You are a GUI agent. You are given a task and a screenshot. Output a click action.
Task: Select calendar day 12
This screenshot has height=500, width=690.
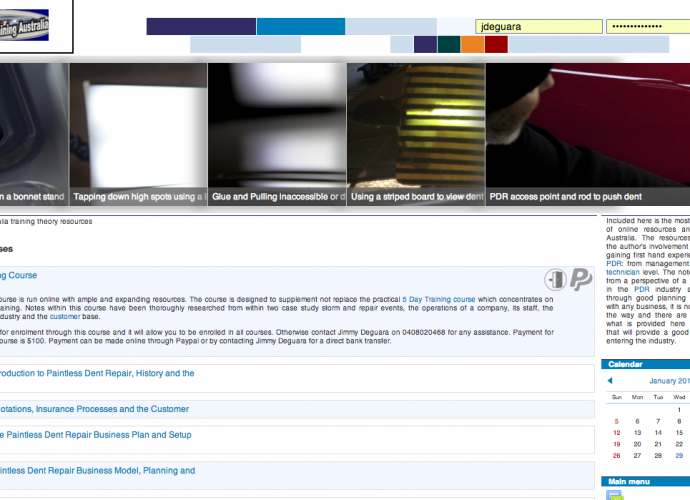coord(617,433)
